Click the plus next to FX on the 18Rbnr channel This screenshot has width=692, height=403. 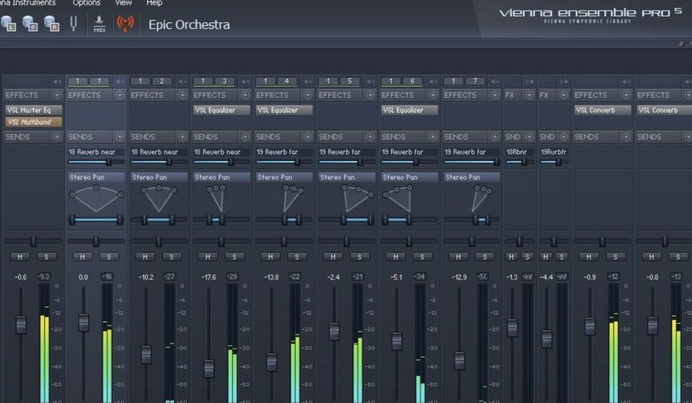529,95
